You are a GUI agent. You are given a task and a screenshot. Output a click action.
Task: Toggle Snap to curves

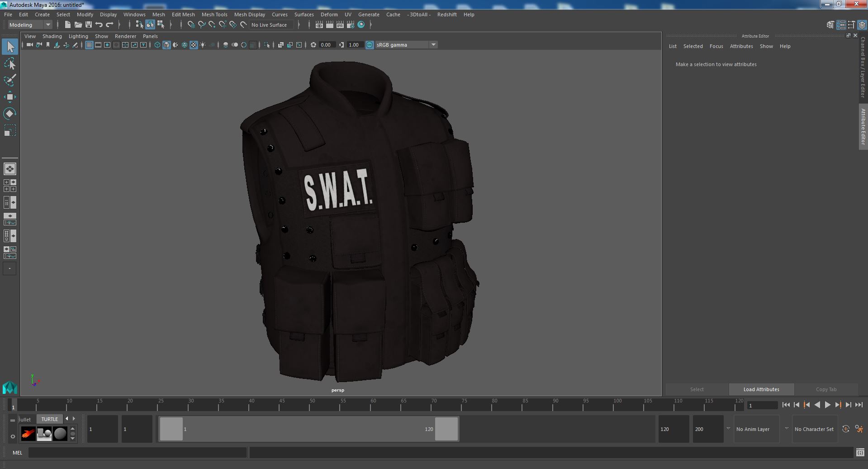202,24
